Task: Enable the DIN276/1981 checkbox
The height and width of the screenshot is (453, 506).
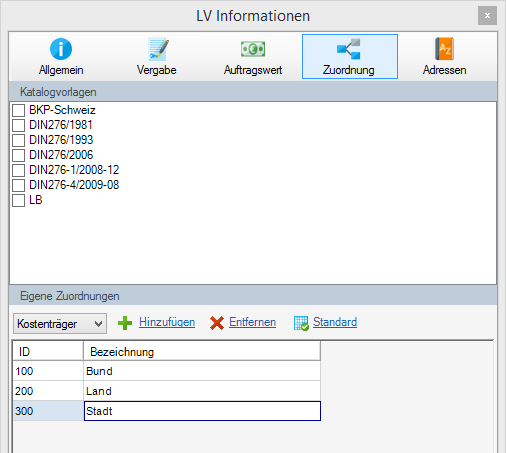Action: [x=19, y=125]
